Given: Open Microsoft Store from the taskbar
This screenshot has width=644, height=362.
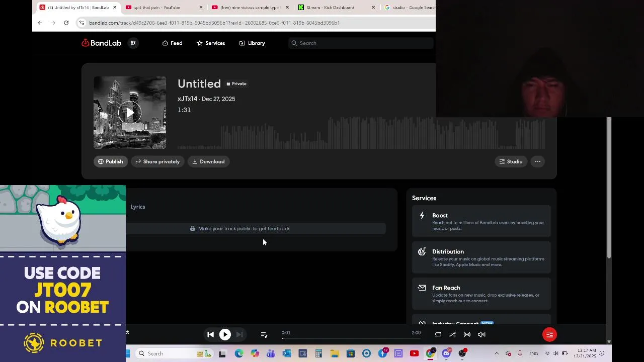Looking at the screenshot, I should (x=351, y=354).
